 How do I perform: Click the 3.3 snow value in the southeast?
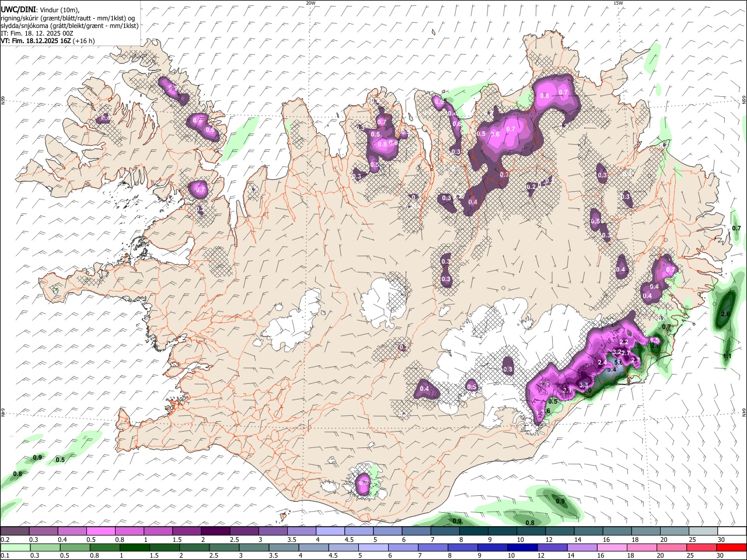tap(583, 385)
